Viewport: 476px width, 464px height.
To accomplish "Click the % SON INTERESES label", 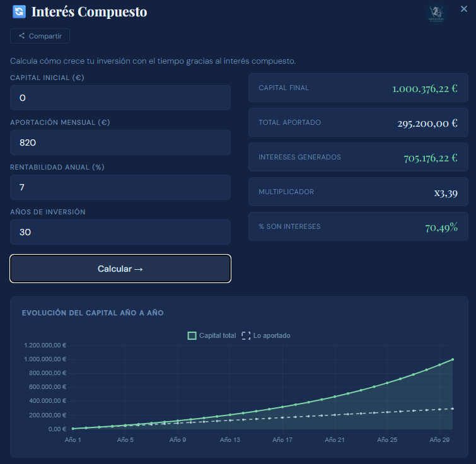I will coord(289,226).
